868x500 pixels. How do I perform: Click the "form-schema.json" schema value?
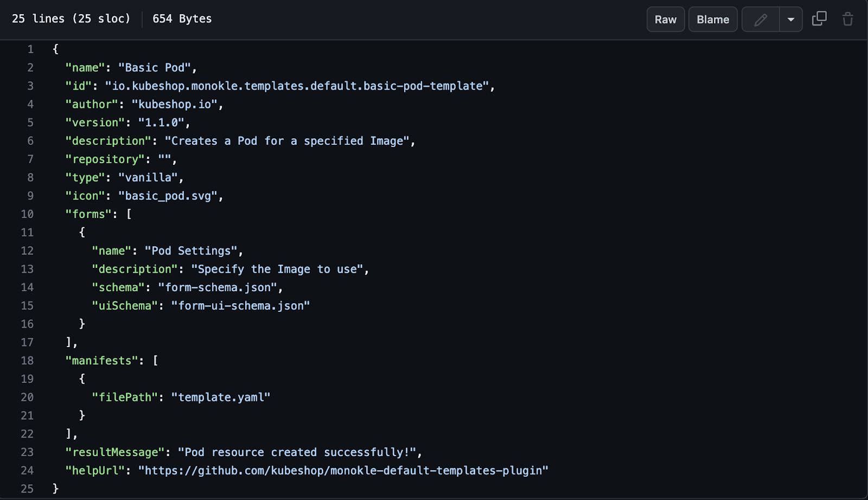pos(218,287)
